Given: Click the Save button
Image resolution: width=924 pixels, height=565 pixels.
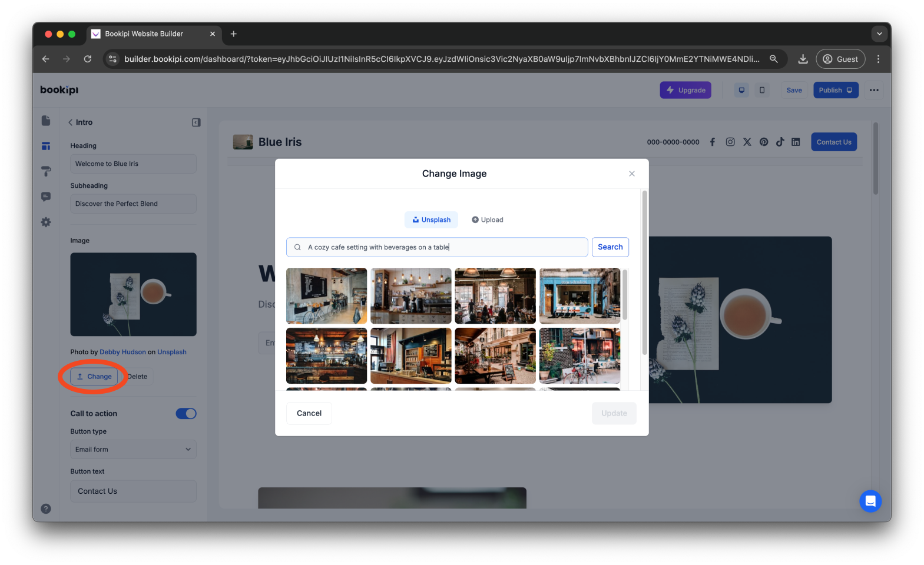Looking at the screenshot, I should pos(794,90).
